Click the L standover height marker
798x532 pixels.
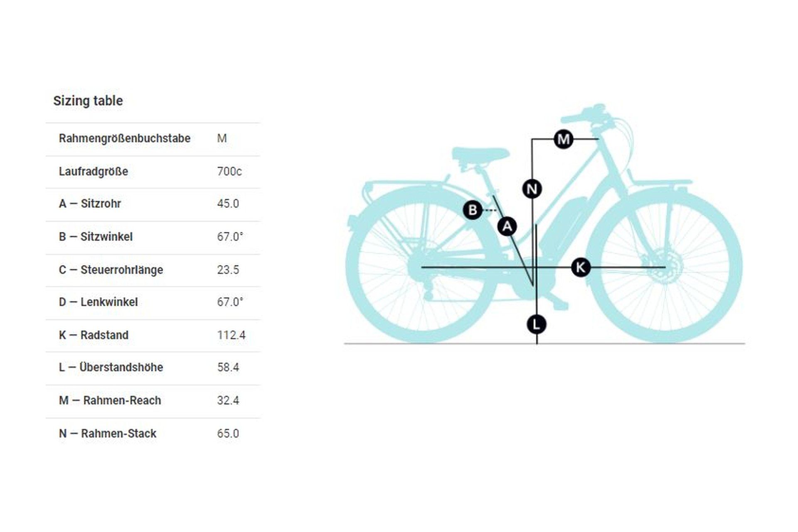[x=536, y=324]
